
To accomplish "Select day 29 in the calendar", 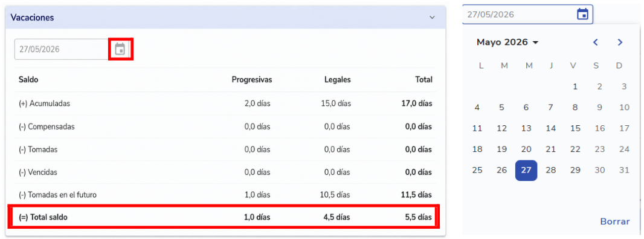I will point(575,170).
